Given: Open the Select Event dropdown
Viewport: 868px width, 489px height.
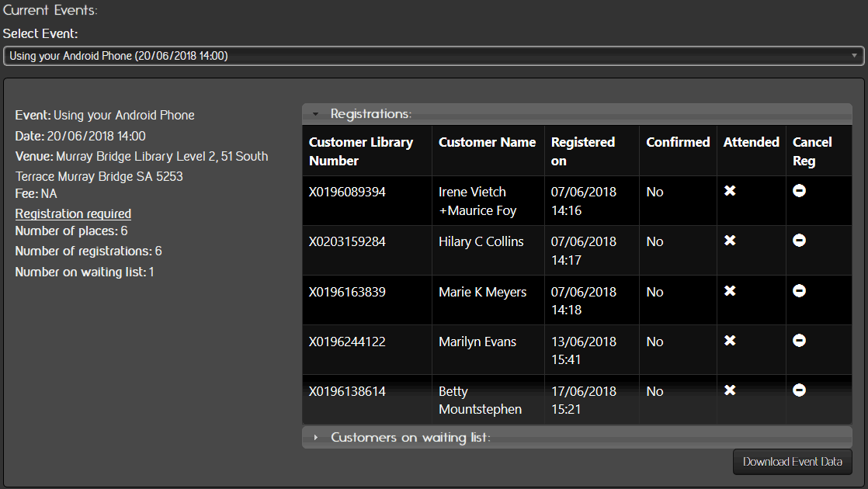Looking at the screenshot, I should point(433,56).
